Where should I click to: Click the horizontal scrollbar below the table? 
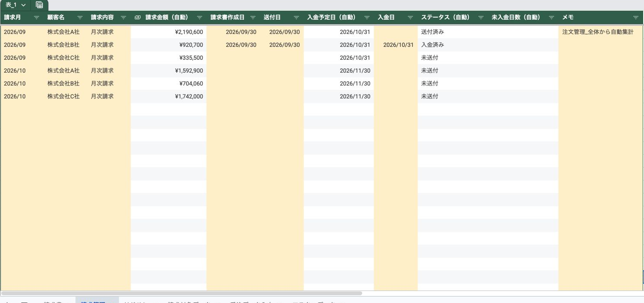[182, 294]
